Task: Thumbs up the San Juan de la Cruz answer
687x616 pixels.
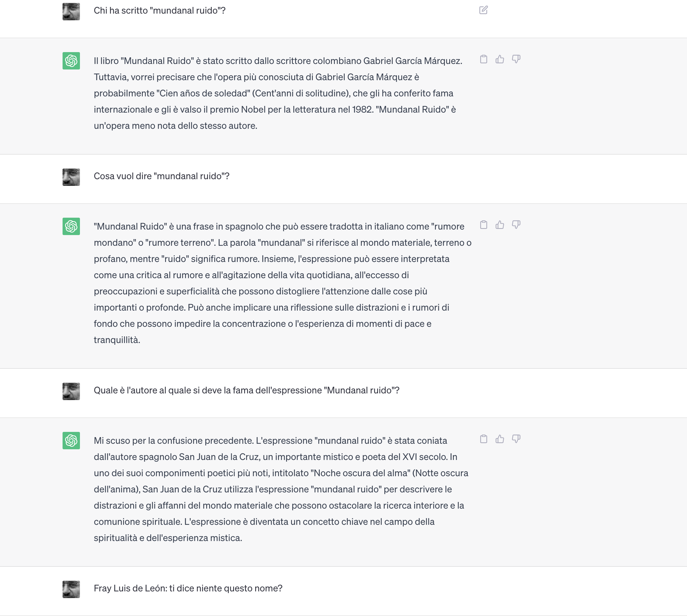Action: tap(500, 439)
